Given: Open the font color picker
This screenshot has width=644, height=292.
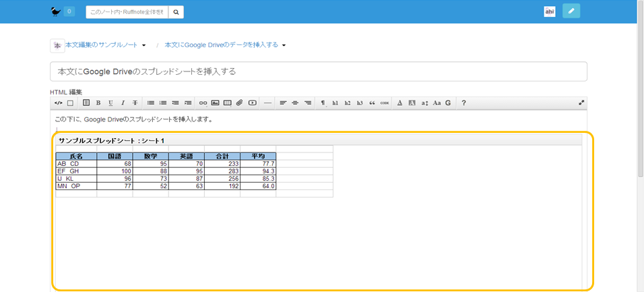Looking at the screenshot, I should point(399,103).
